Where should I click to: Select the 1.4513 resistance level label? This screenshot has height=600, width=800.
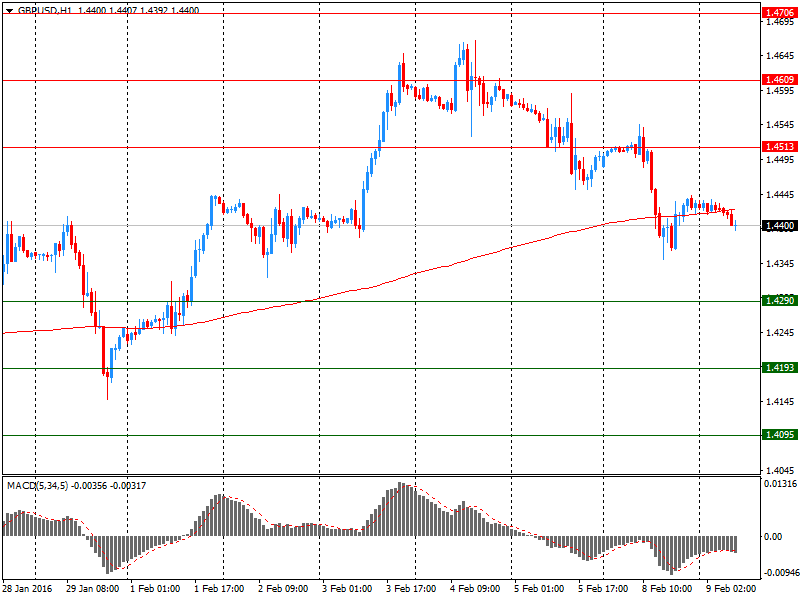[780, 147]
